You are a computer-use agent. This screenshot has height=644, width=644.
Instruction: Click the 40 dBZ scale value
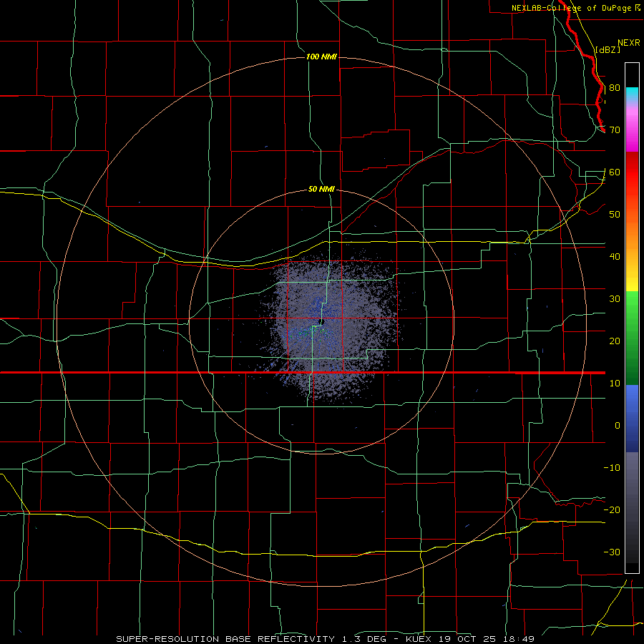(x=615, y=257)
